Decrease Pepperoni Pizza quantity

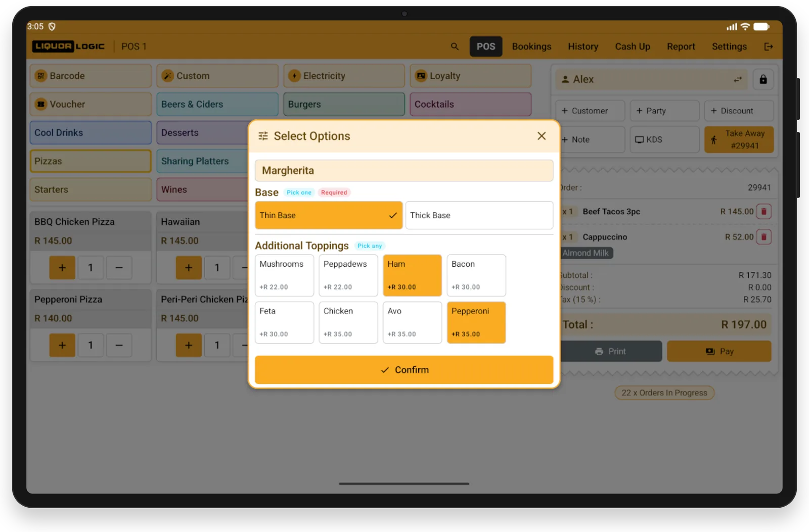[119, 345]
